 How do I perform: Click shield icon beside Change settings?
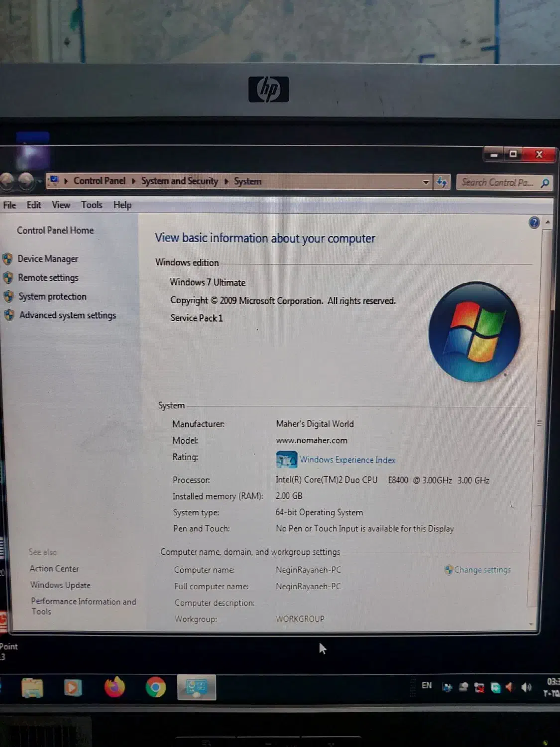point(448,570)
